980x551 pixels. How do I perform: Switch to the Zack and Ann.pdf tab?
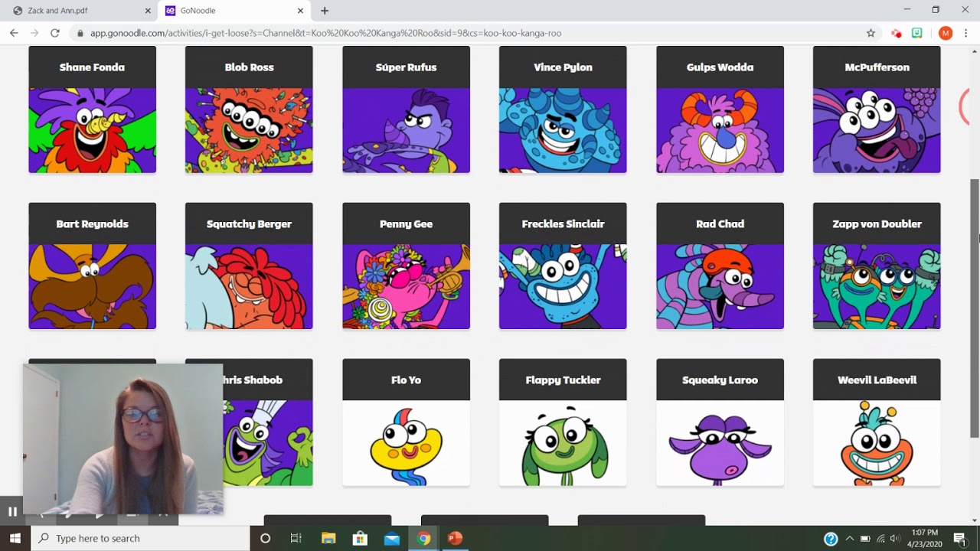[80, 11]
